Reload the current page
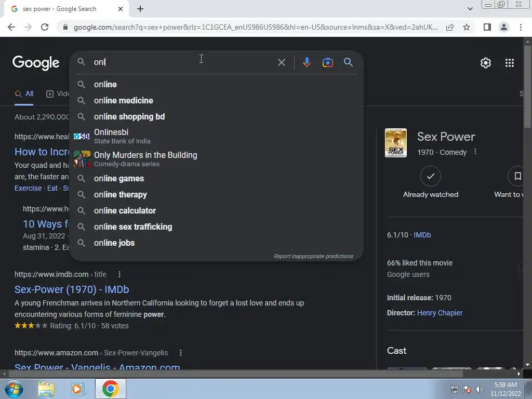The height and width of the screenshot is (399, 532). [45, 27]
